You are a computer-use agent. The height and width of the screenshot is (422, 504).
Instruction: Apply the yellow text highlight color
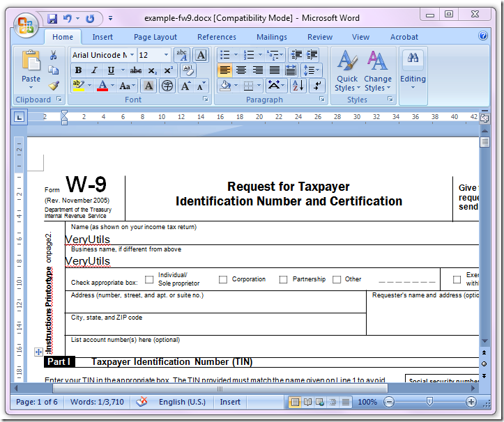pos(79,86)
